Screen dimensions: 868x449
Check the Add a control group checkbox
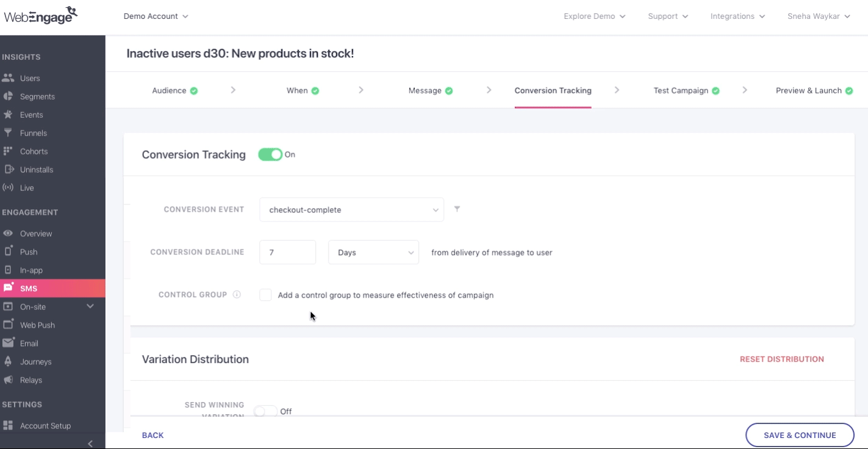tap(265, 295)
